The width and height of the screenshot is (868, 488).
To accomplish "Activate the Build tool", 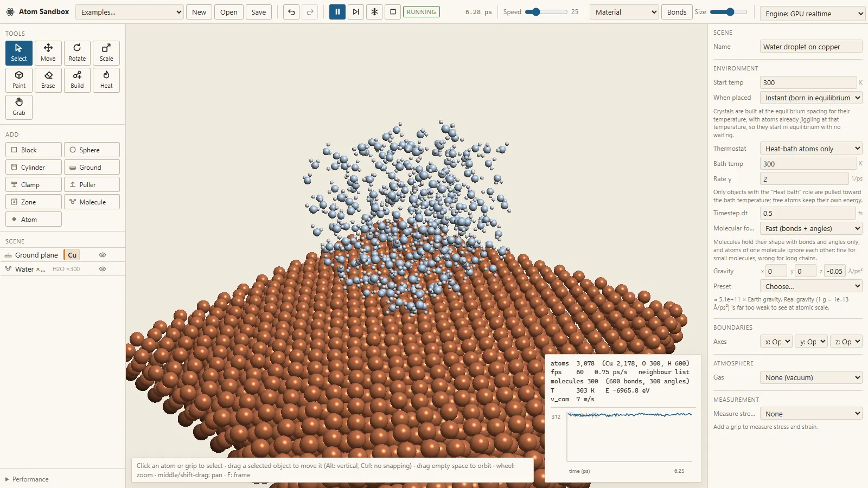I will coord(77,80).
